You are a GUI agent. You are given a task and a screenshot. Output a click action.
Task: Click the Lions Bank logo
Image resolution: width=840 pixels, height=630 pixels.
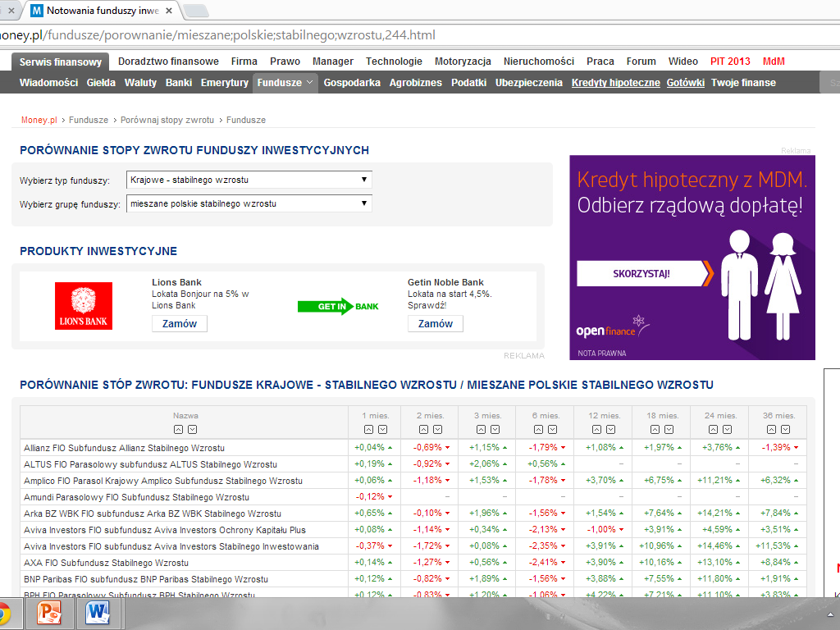point(84,306)
